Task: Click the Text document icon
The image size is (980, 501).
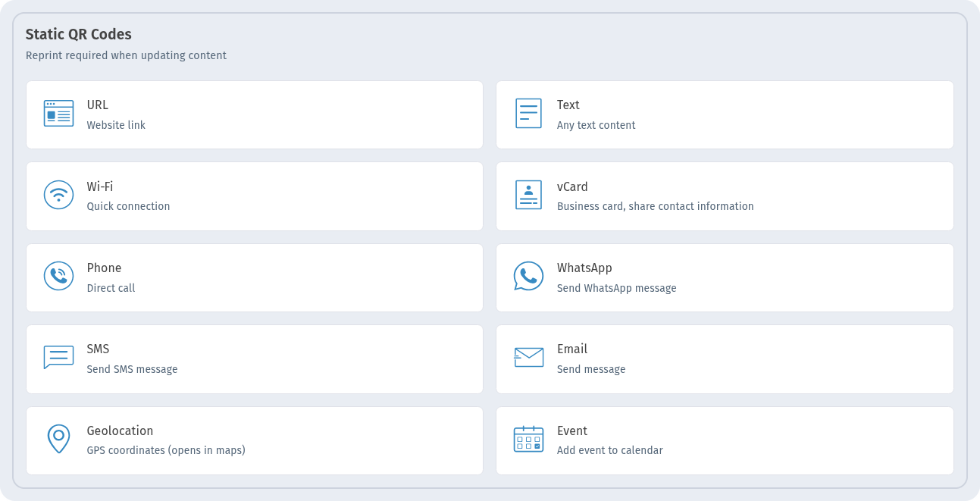Action: tap(528, 113)
